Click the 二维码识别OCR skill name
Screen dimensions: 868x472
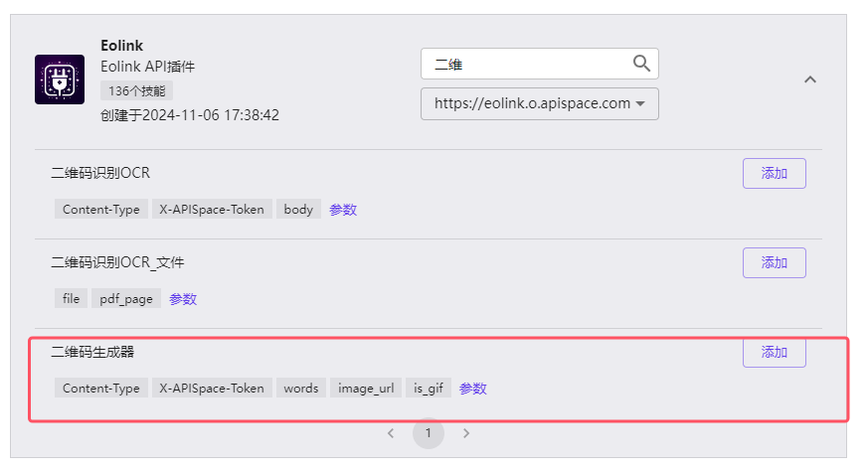(100, 173)
